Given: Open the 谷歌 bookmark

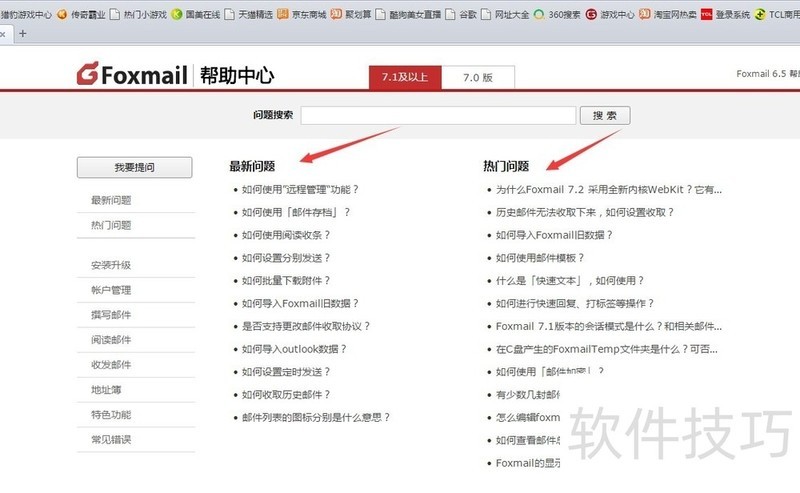Looking at the screenshot, I should point(461,14).
